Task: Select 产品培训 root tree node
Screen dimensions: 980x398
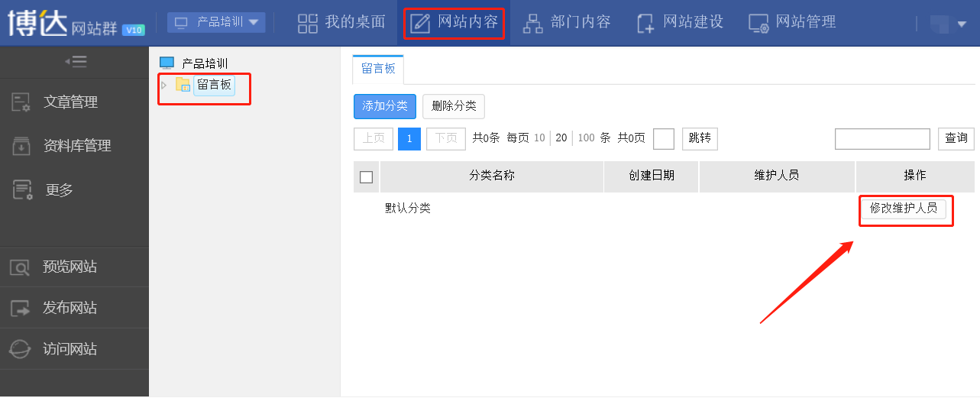Action: (x=205, y=63)
